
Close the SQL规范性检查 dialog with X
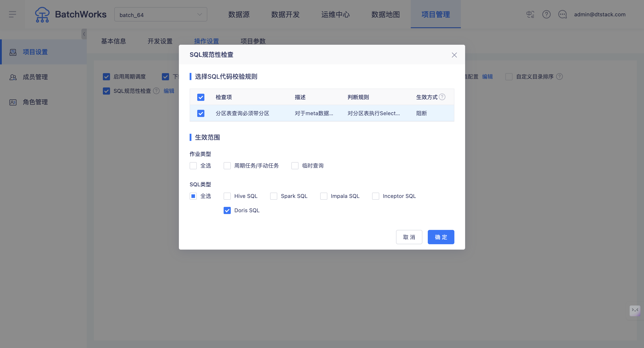454,55
